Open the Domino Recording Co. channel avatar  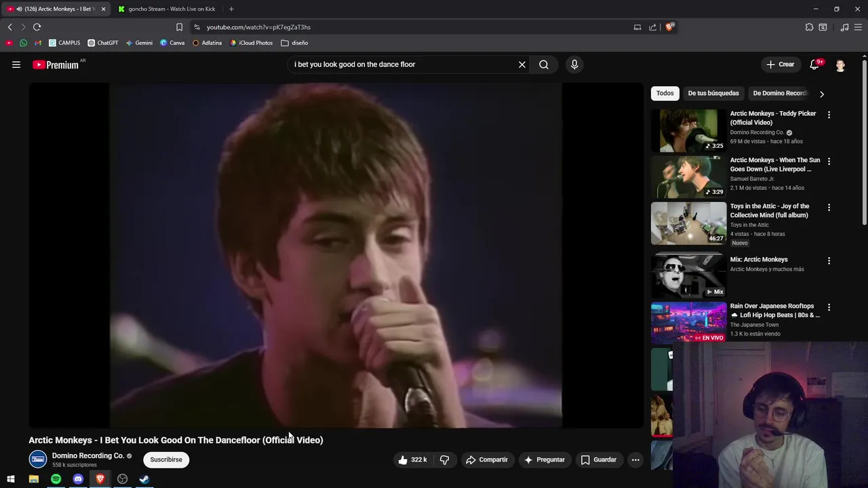coord(38,460)
